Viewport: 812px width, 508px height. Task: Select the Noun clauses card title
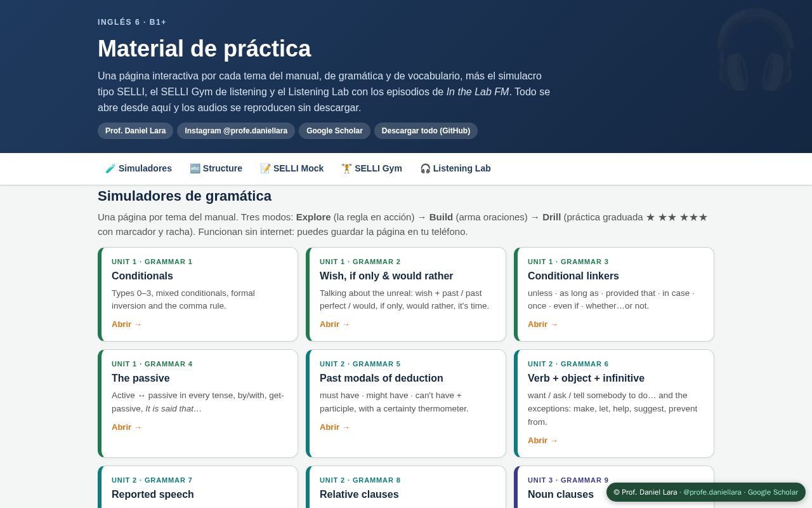click(x=561, y=495)
